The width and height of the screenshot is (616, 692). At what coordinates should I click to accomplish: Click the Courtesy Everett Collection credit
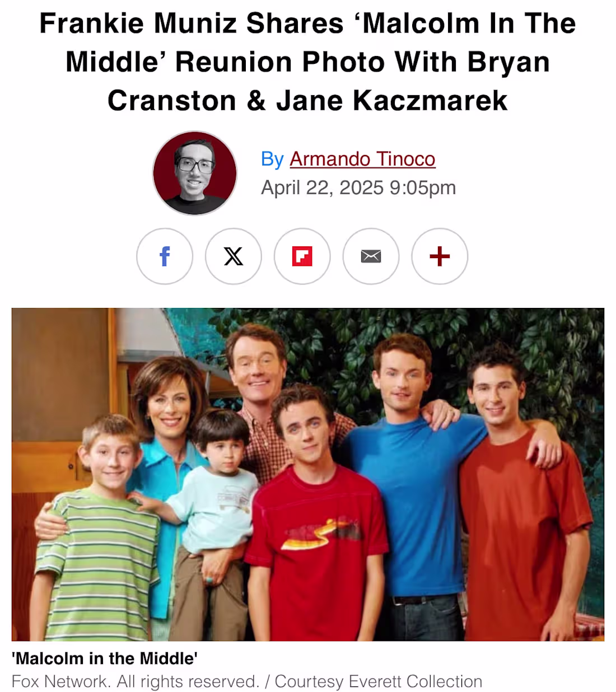point(379,681)
